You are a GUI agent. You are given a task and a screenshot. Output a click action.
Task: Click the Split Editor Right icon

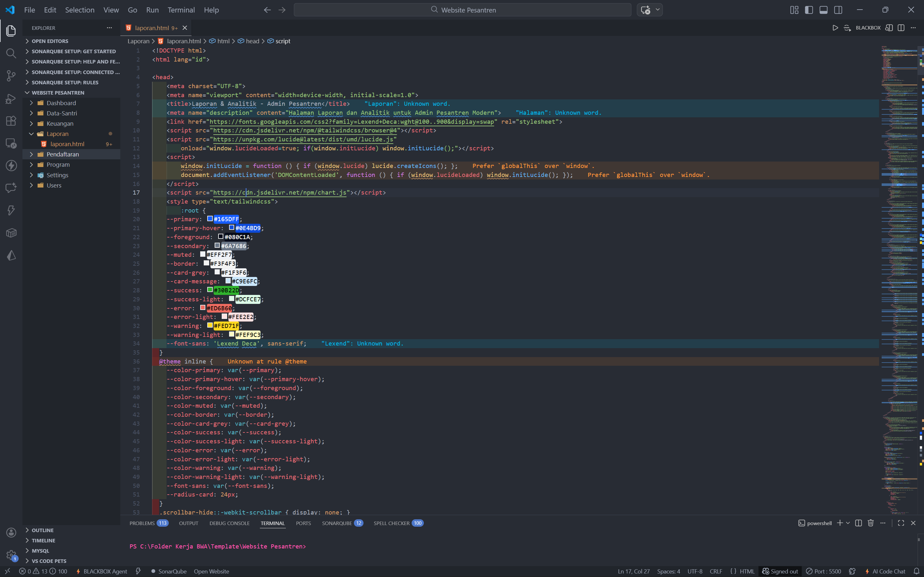[901, 28]
